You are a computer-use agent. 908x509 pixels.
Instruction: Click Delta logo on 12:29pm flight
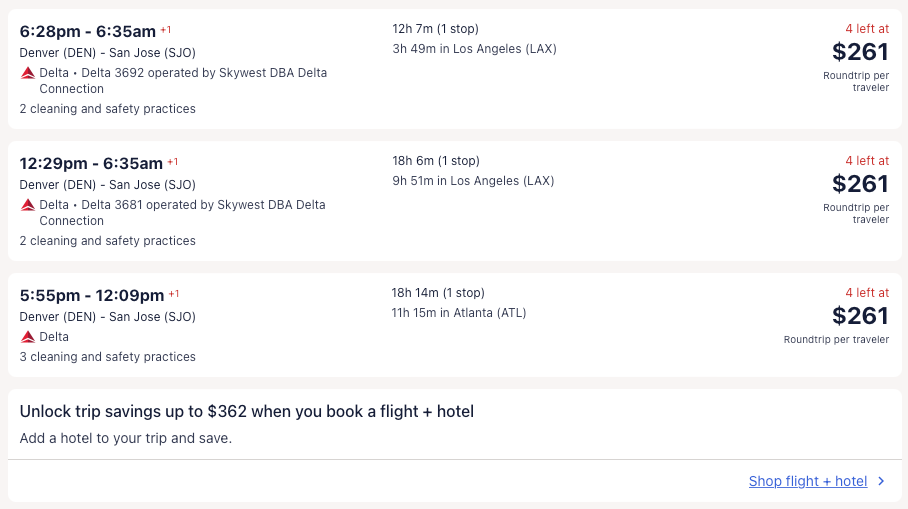[28, 205]
